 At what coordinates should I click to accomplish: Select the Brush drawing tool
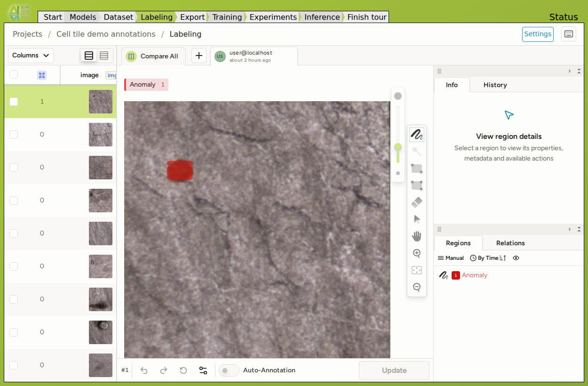tap(417, 135)
